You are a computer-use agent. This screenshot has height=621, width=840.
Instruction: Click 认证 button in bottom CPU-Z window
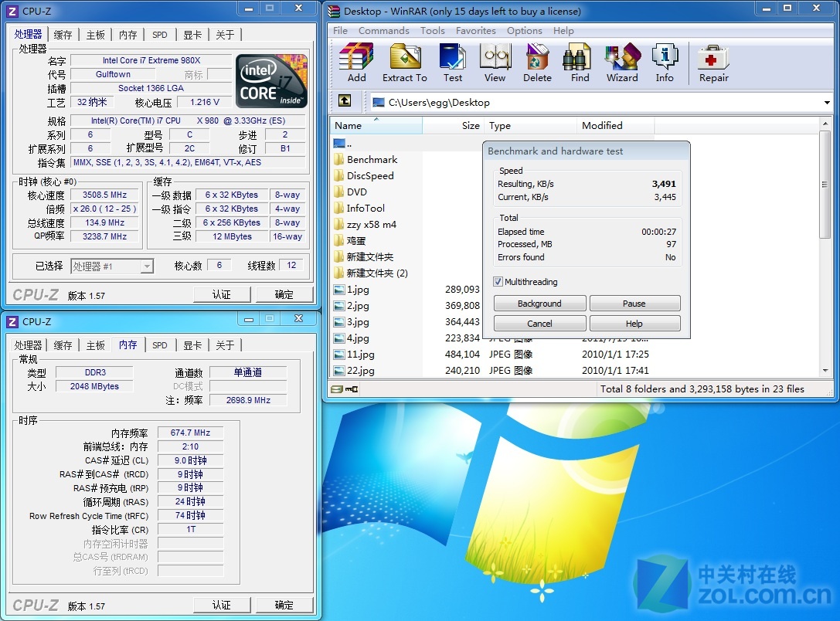(x=222, y=605)
